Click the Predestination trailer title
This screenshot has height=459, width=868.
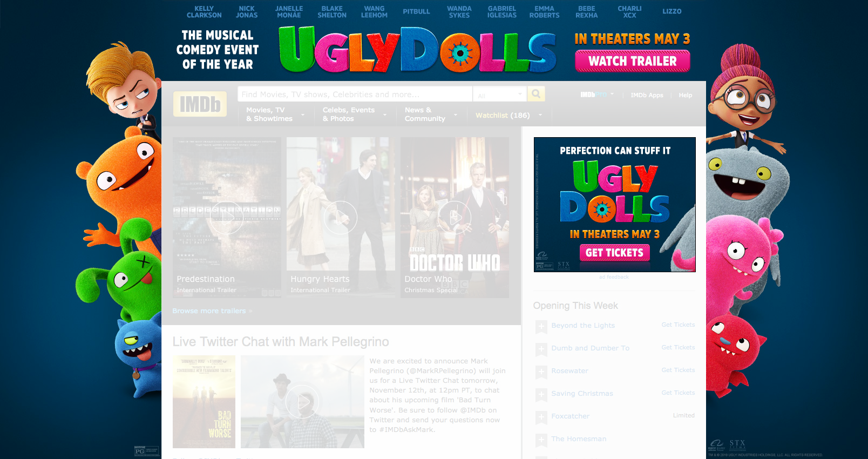coord(206,279)
